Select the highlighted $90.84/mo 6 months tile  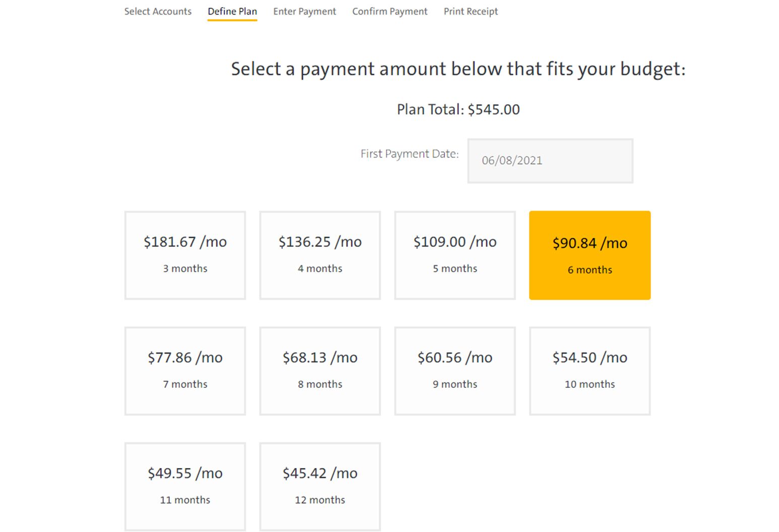pyautogui.click(x=590, y=255)
